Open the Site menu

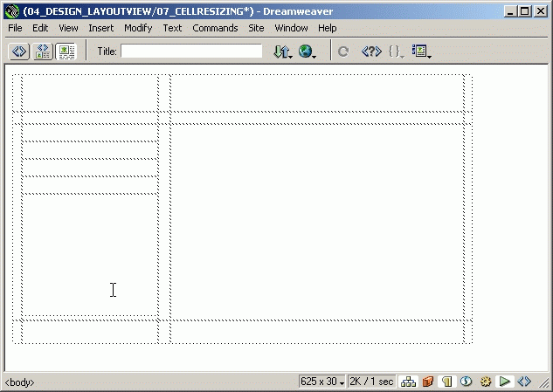pos(256,28)
